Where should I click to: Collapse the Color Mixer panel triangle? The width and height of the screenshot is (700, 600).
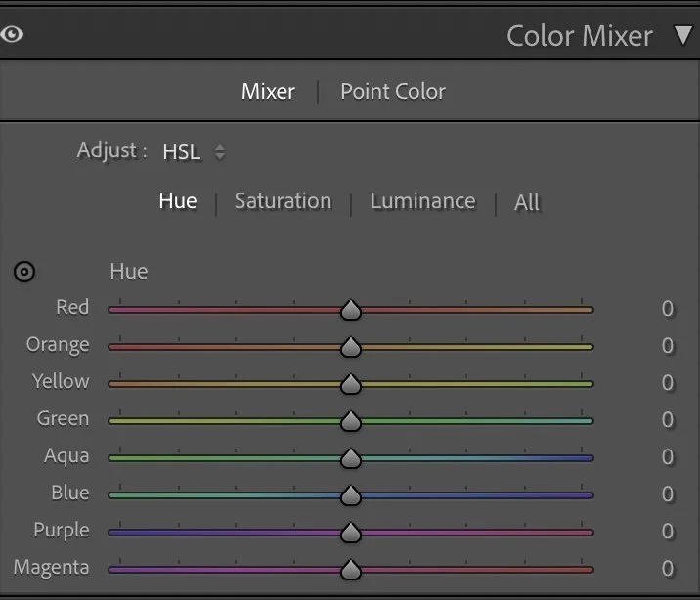pos(682,35)
